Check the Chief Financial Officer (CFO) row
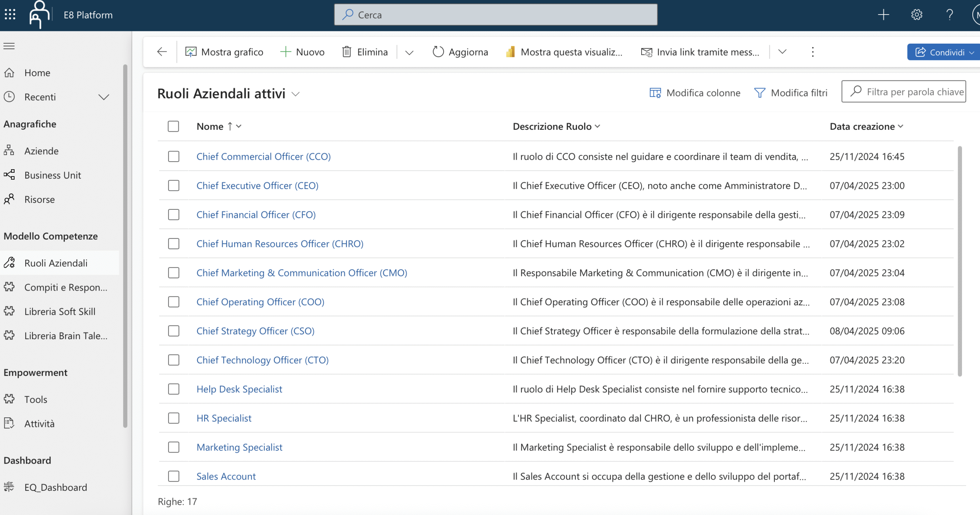The image size is (980, 515). [174, 214]
